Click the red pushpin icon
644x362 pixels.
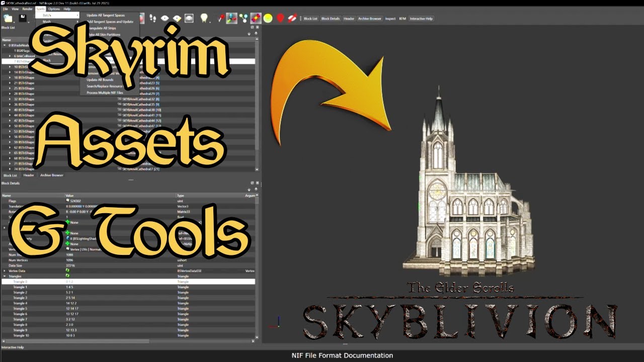tap(221, 18)
